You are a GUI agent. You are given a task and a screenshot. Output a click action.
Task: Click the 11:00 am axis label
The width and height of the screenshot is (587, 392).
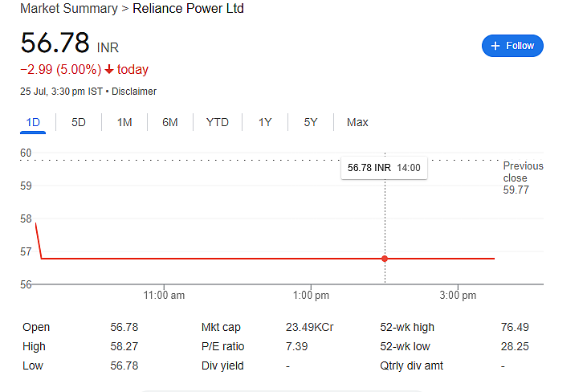pos(164,296)
